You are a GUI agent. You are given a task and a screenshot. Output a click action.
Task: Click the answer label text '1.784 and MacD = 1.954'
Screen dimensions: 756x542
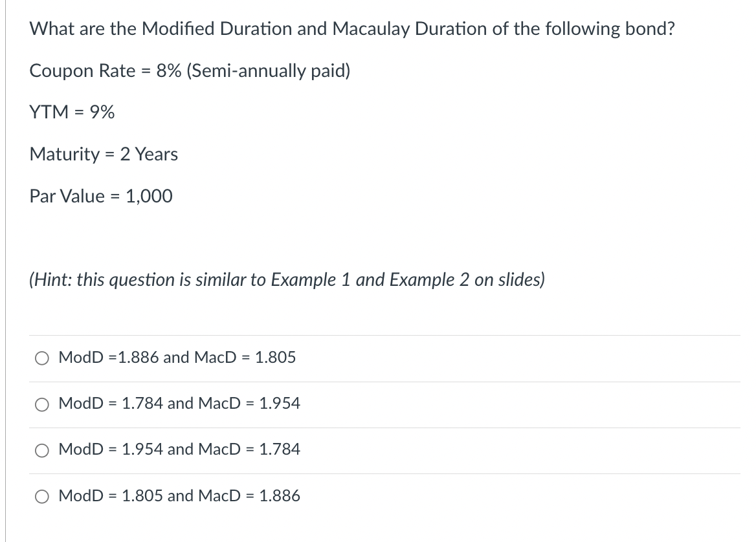(181, 404)
